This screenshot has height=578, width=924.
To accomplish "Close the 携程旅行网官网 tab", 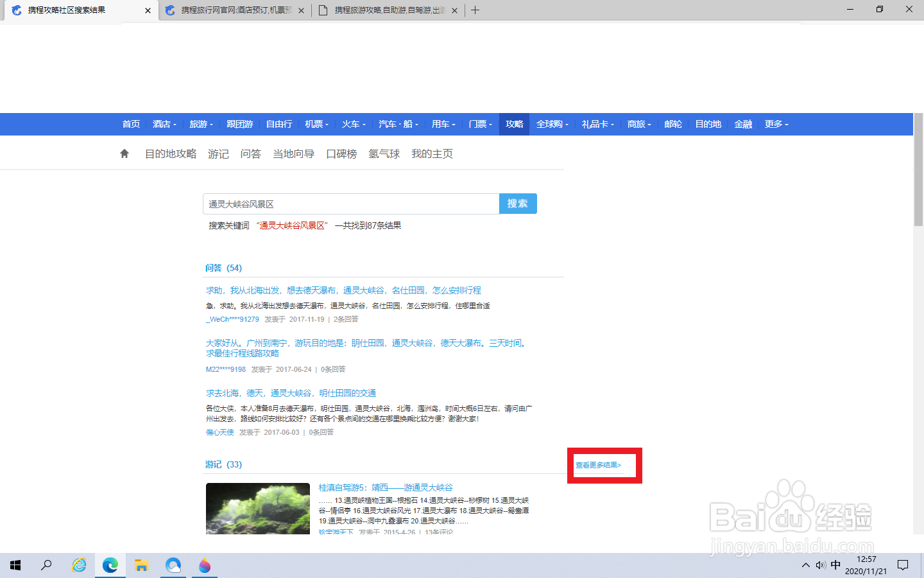I will [x=301, y=10].
